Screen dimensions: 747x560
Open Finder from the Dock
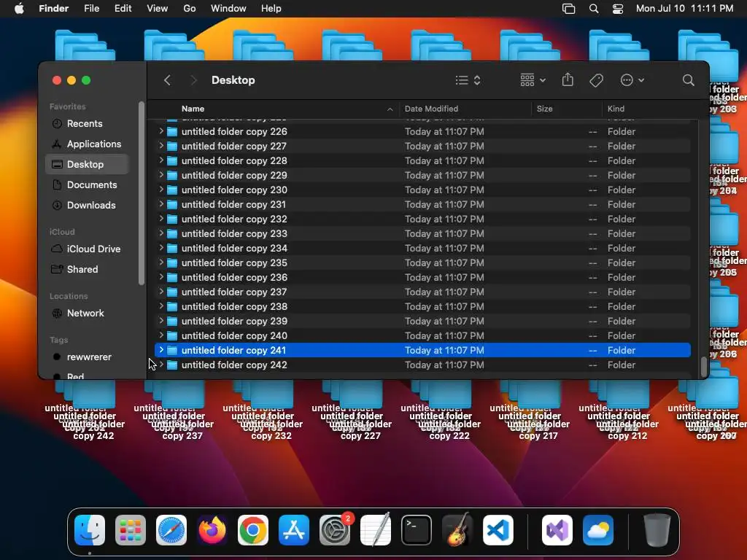click(90, 530)
